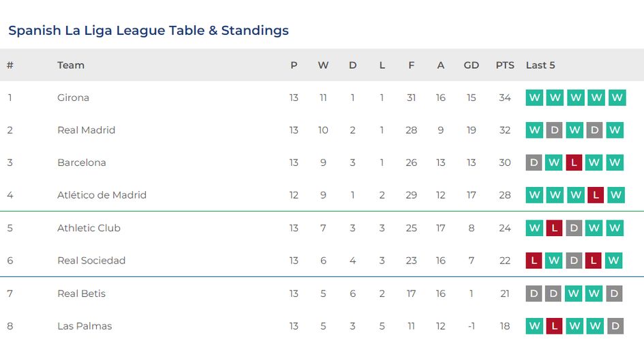Click the Last 5 column header
The height and width of the screenshot is (363, 644).
click(x=540, y=66)
